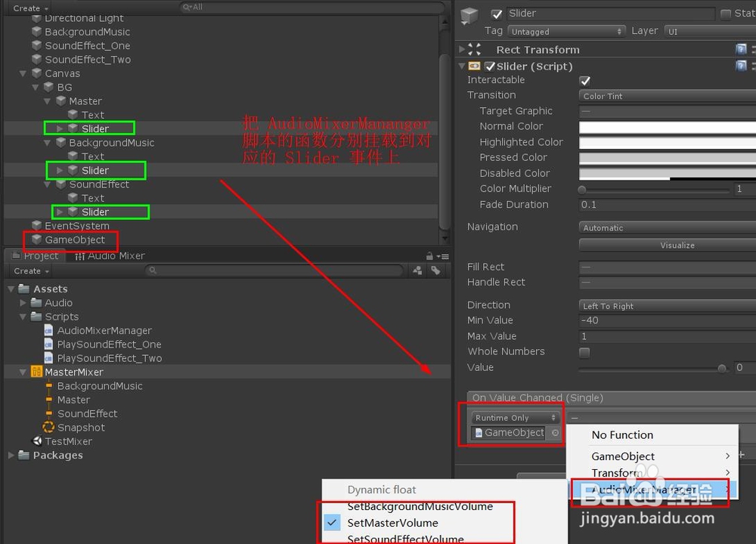Select the AudioMixerManager script icon
The width and height of the screenshot is (756, 544).
click(48, 330)
